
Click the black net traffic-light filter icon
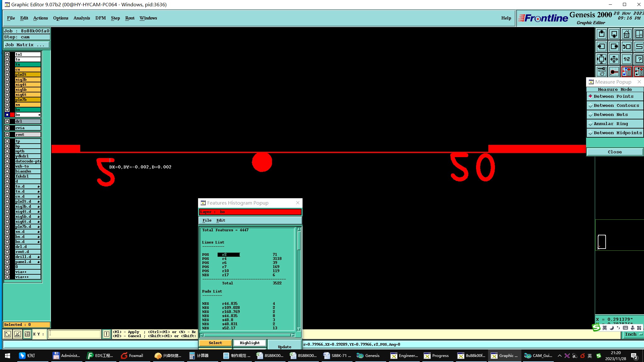[x=639, y=72]
